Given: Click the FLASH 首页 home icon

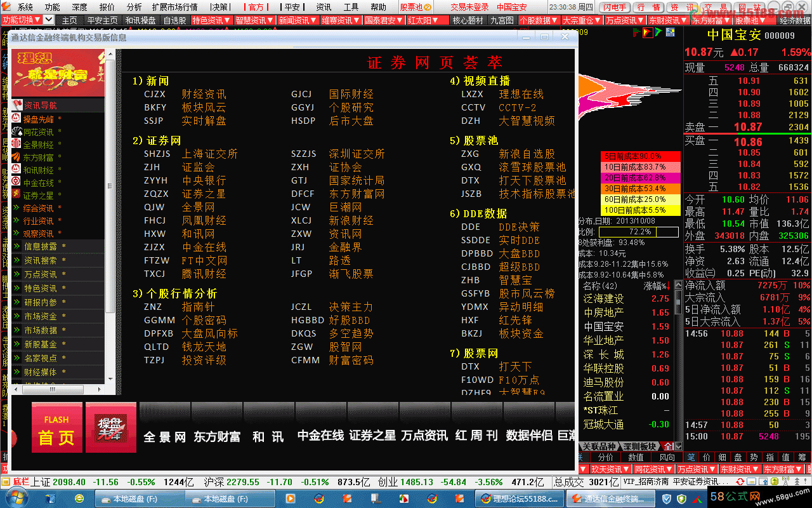Looking at the screenshot, I should point(57,427).
